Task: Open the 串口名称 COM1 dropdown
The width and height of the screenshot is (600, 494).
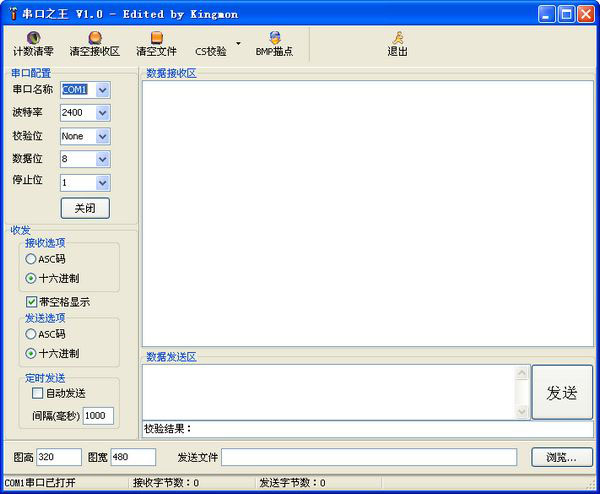Action: pyautogui.click(x=102, y=90)
